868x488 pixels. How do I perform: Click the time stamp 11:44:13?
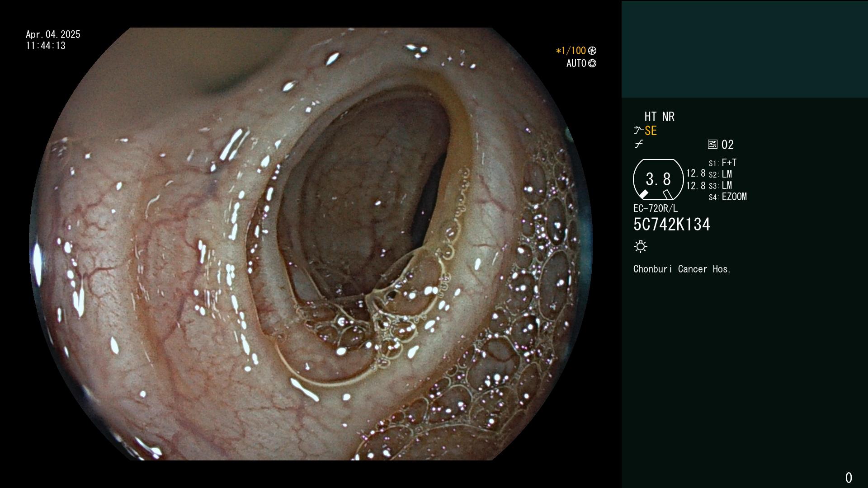[46, 46]
